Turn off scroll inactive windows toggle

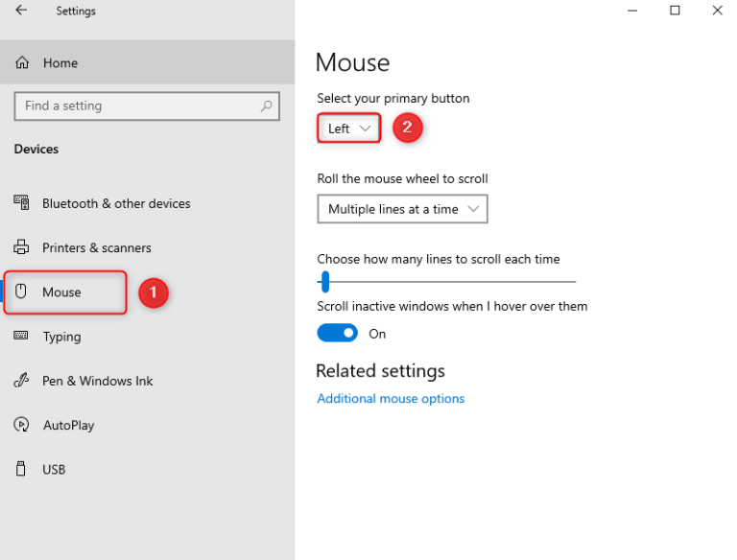pyautogui.click(x=337, y=334)
